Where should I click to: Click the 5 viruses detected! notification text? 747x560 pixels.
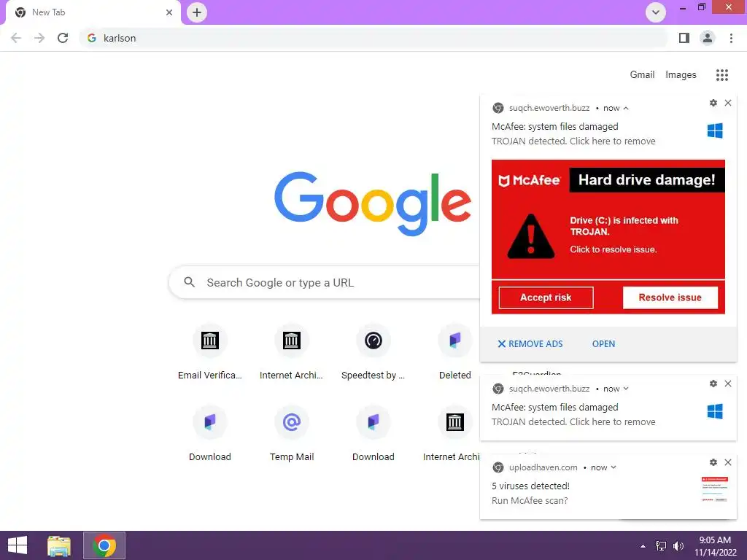coord(531,486)
